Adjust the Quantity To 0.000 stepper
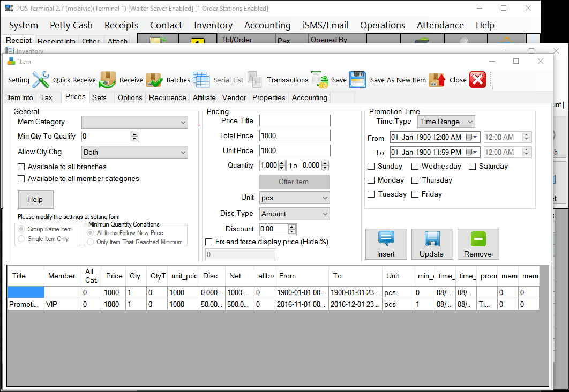Viewport: 569px width, 392px height. pos(326,165)
